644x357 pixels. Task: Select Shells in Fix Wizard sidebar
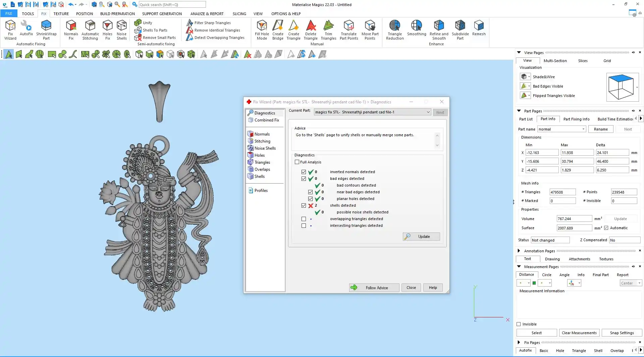click(x=259, y=176)
